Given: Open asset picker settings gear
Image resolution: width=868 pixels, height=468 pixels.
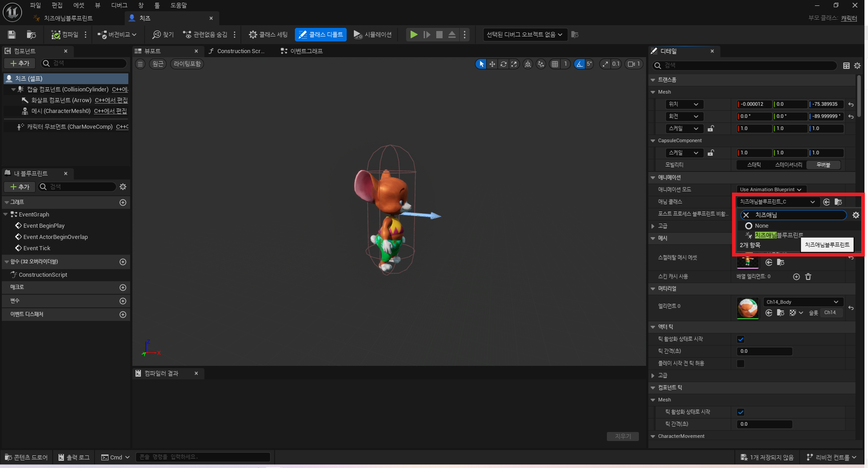Looking at the screenshot, I should pos(856,215).
